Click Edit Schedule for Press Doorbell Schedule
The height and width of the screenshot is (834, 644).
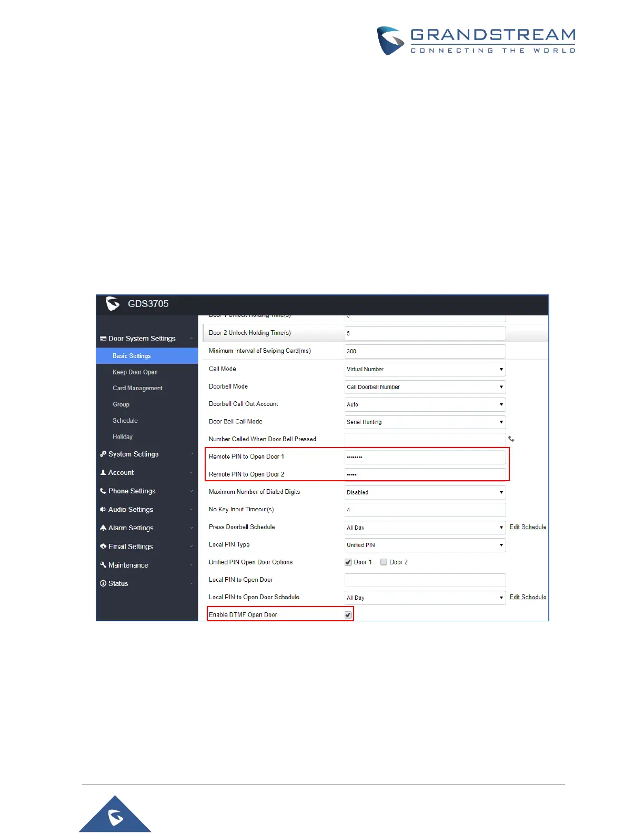tap(528, 527)
